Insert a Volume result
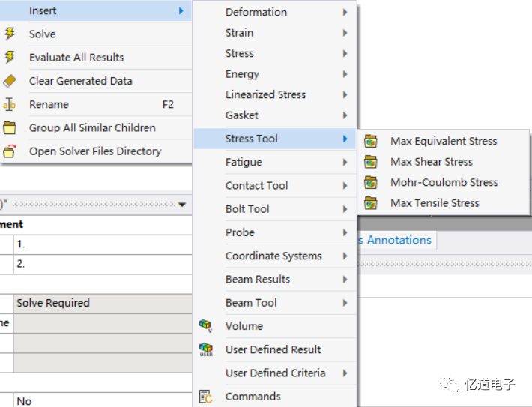This screenshot has width=532, height=407. (275, 326)
